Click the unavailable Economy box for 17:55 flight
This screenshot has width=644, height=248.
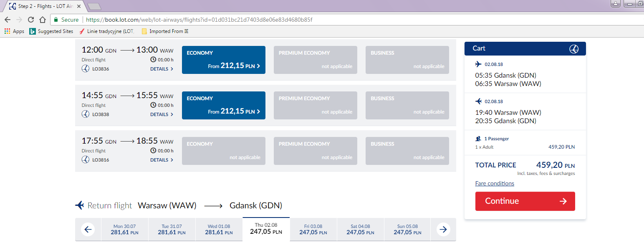point(224,151)
